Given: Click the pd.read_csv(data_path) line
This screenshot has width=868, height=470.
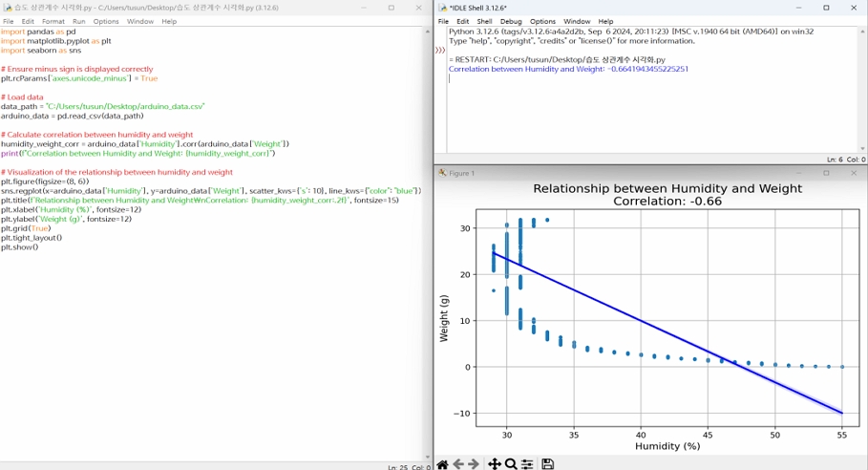Looking at the screenshot, I should [72, 116].
